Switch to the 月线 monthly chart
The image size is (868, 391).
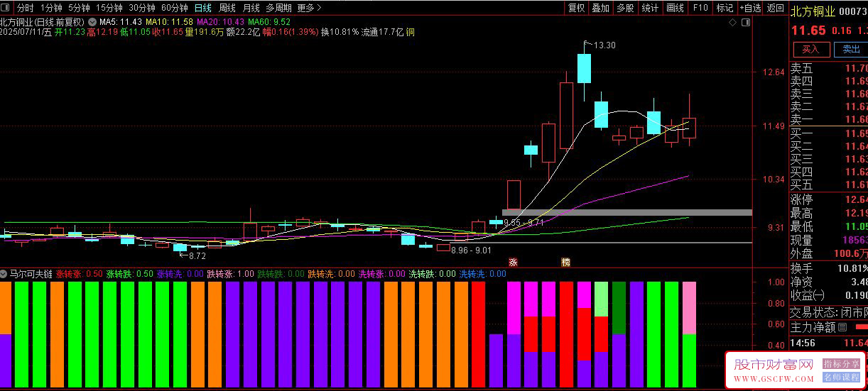(251, 8)
